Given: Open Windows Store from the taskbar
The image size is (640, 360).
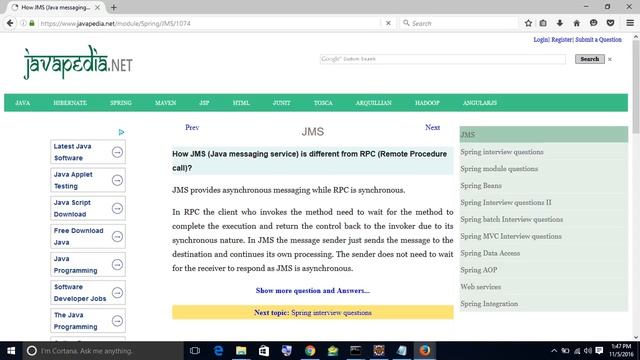Looking at the screenshot, I should pyautogui.click(x=264, y=351).
